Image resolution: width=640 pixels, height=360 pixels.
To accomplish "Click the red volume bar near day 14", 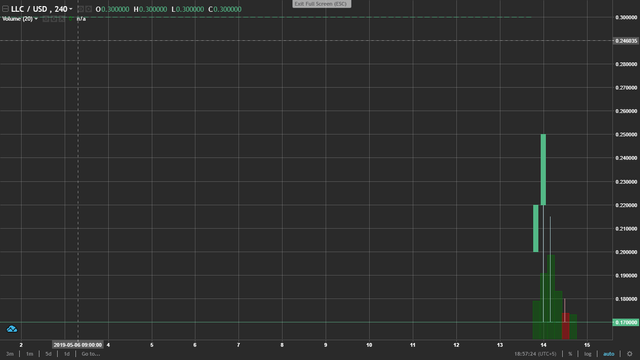I will (565, 326).
